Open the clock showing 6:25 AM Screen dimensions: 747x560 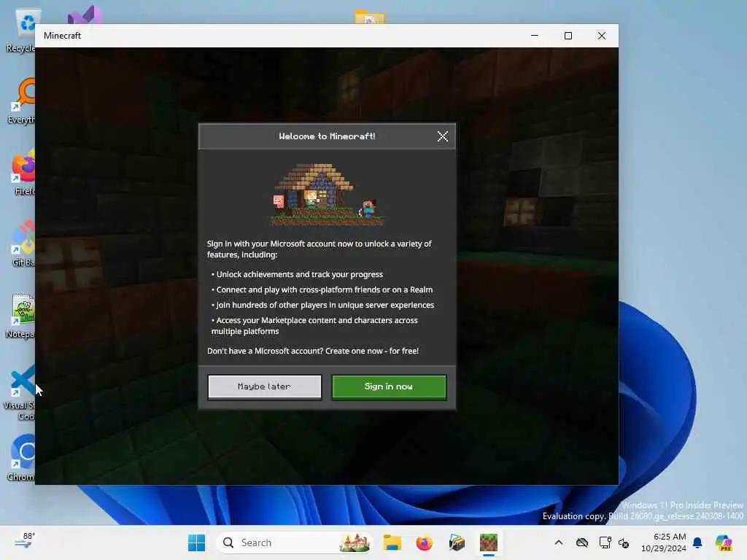point(664,542)
